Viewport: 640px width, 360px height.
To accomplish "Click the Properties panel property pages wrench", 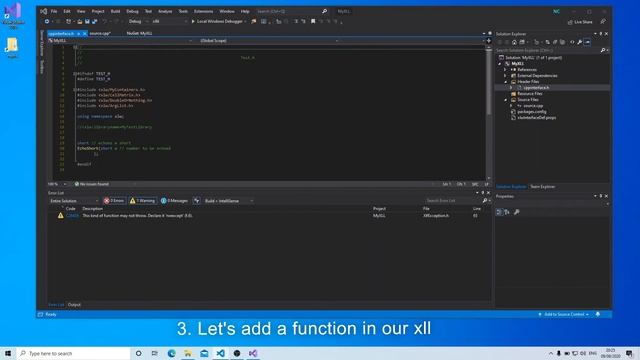I will 517,212.
